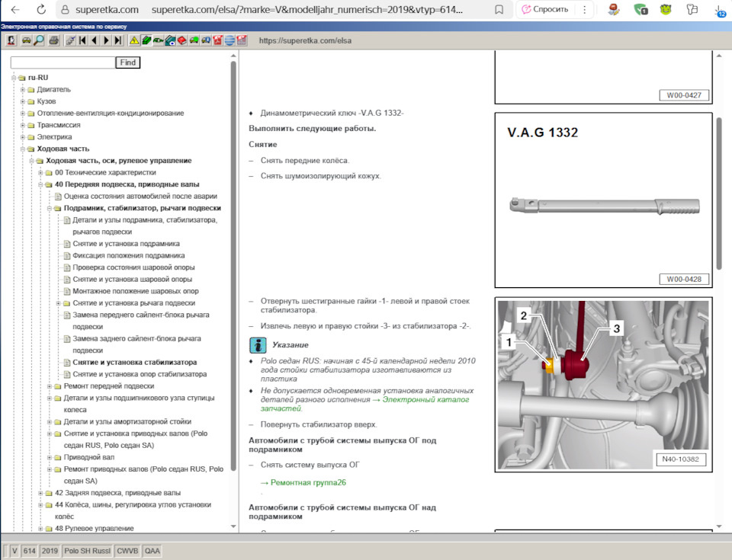
Task: Click the next page right arrow icon
Action: point(107,40)
